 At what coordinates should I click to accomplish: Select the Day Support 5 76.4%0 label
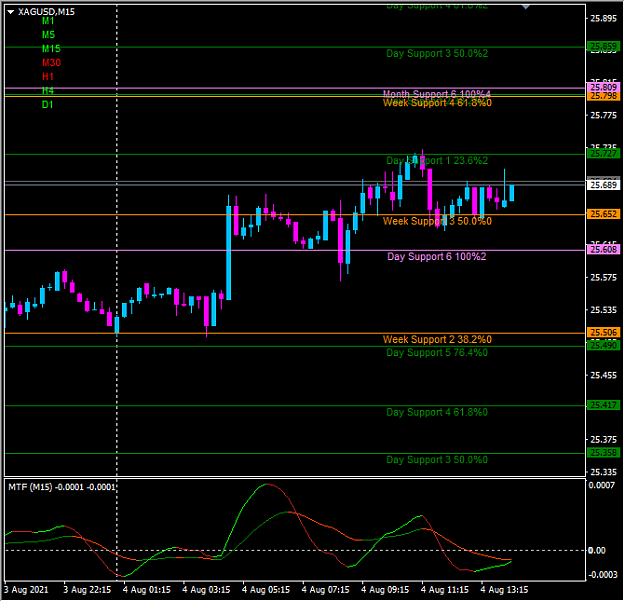[x=437, y=352]
